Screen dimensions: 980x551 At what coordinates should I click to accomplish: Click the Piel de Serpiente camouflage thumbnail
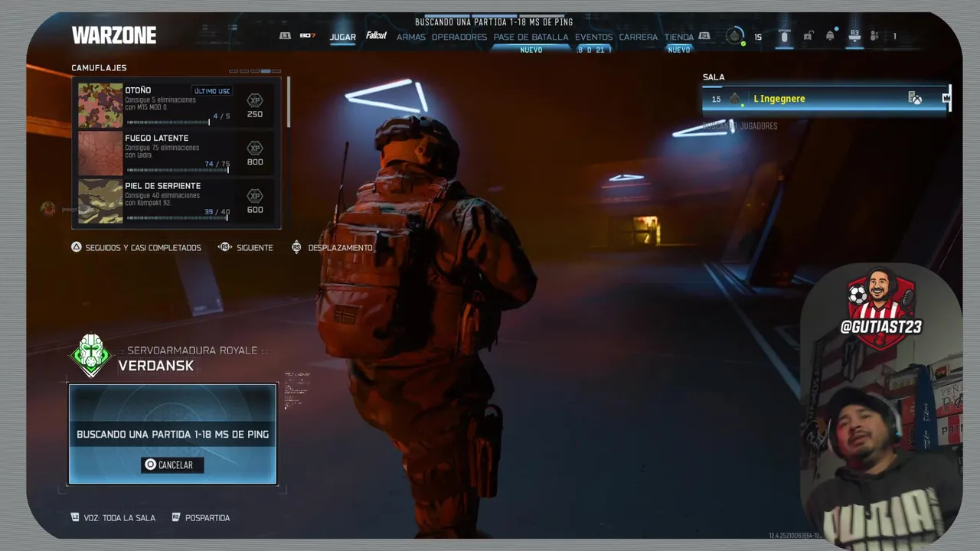coord(100,201)
